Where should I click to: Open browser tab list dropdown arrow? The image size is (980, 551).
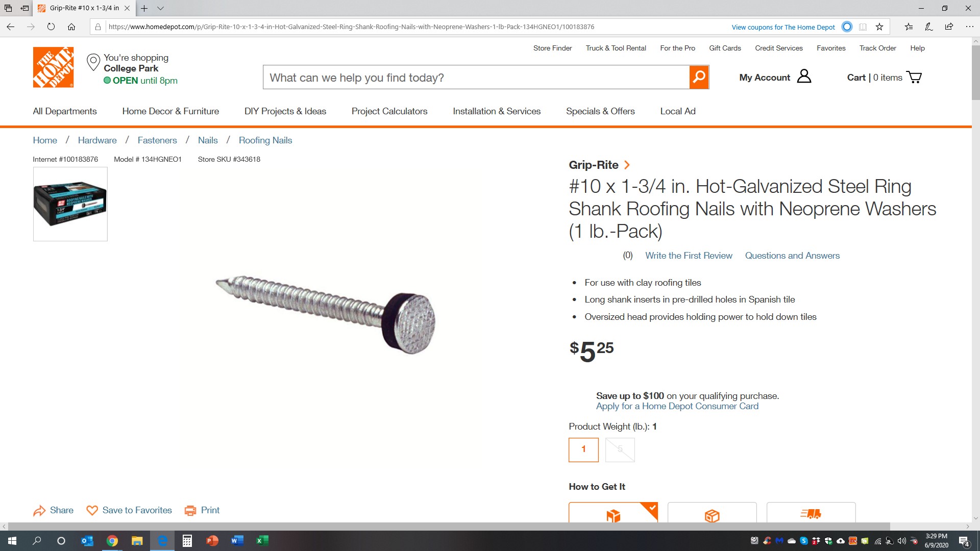(160, 8)
